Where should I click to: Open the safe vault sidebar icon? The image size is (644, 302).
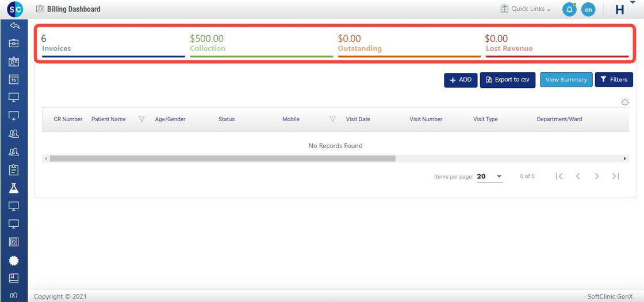click(x=14, y=242)
